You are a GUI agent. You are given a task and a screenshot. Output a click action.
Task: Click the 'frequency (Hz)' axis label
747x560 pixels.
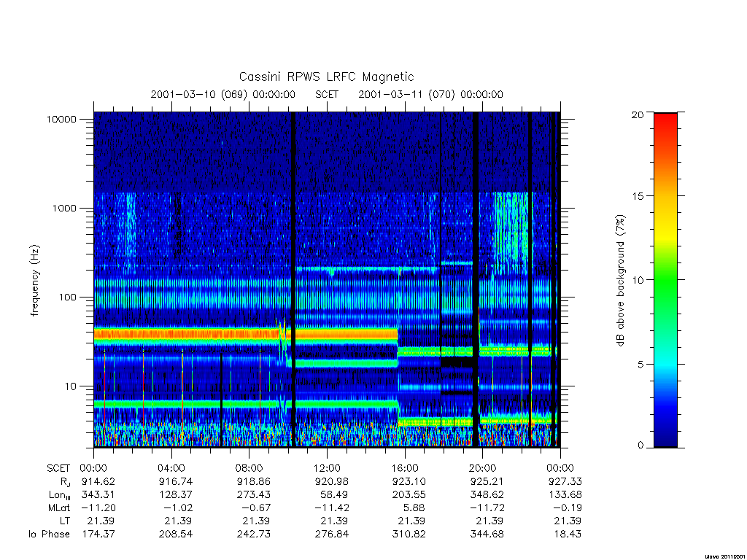(35, 281)
